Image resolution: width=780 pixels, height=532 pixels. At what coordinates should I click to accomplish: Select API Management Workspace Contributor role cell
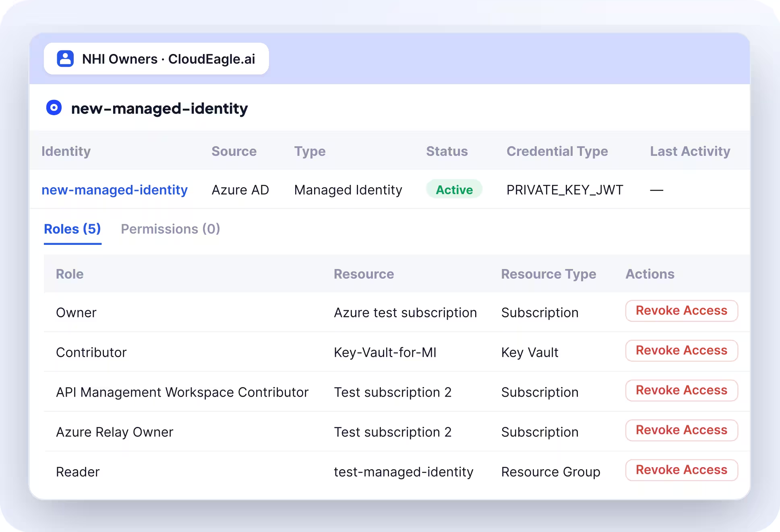tap(182, 392)
